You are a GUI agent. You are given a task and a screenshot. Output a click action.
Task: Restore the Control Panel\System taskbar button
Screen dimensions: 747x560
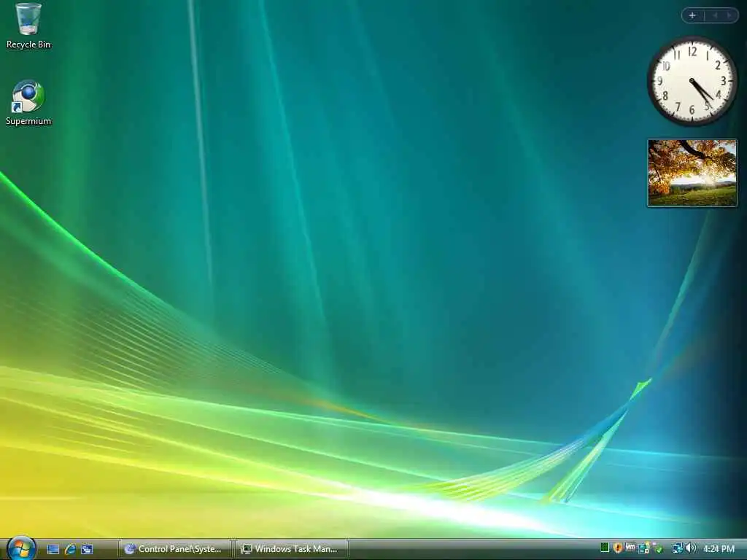[x=175, y=549]
